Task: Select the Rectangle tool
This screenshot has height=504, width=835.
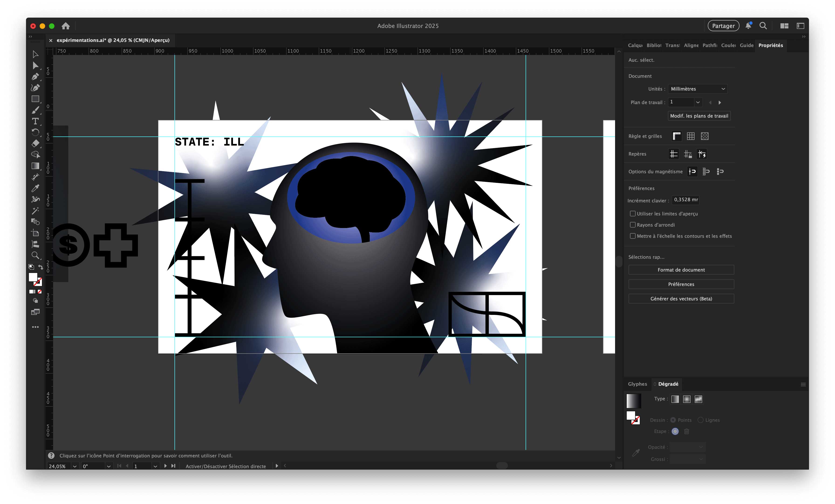Action: point(35,99)
